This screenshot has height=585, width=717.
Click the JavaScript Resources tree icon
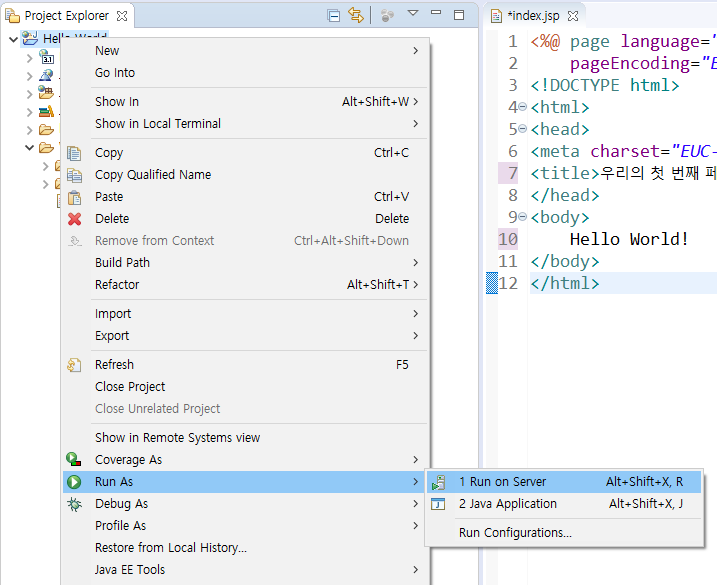pos(46,111)
